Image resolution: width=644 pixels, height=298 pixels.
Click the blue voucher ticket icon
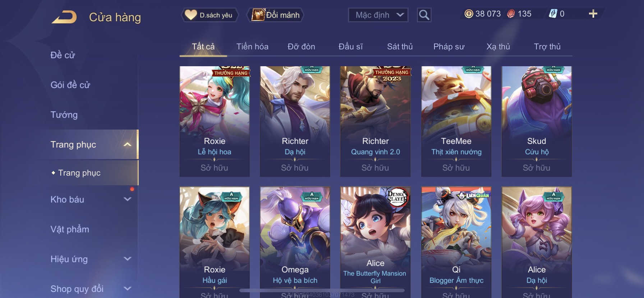553,14
